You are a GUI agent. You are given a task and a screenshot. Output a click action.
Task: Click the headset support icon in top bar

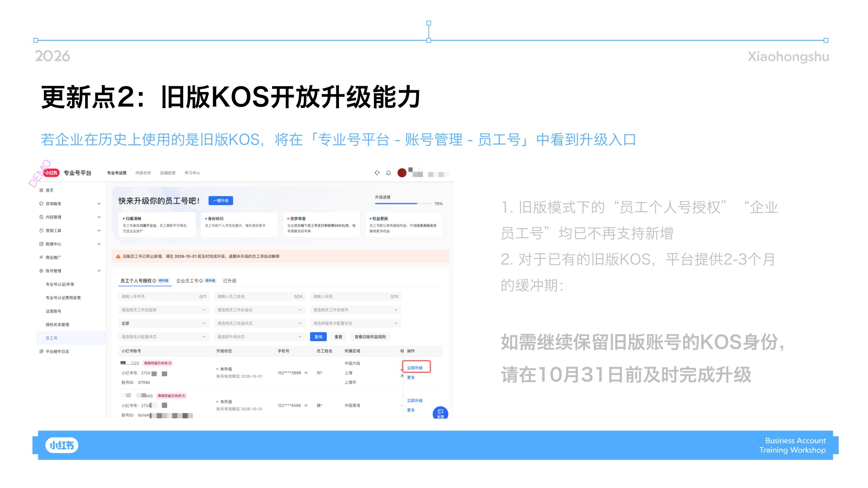coord(377,173)
